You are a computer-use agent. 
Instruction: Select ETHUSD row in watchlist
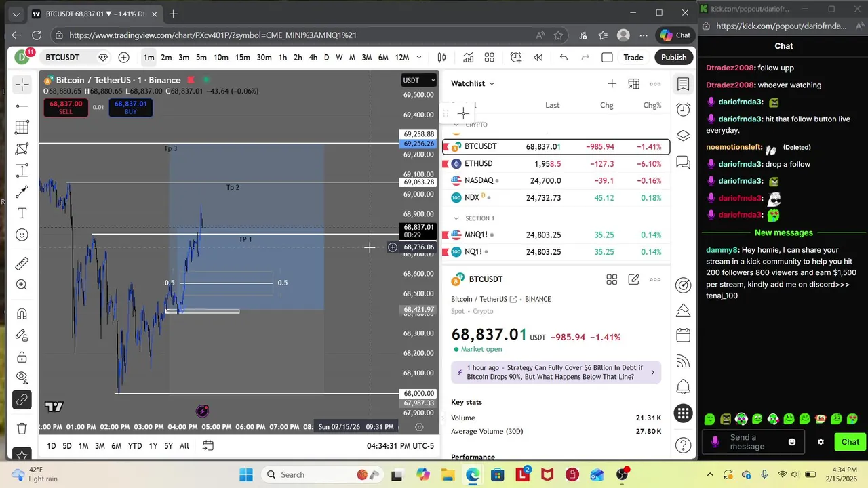tap(556, 163)
